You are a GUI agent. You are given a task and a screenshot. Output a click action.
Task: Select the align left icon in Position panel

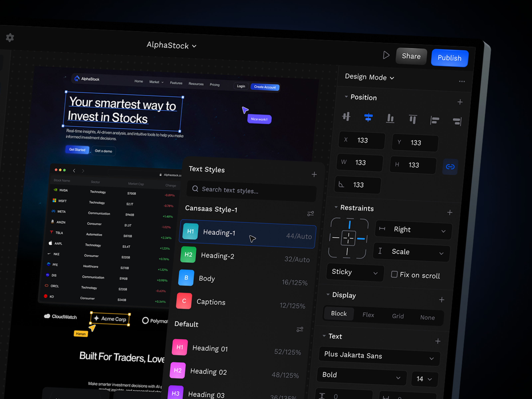pos(434,120)
